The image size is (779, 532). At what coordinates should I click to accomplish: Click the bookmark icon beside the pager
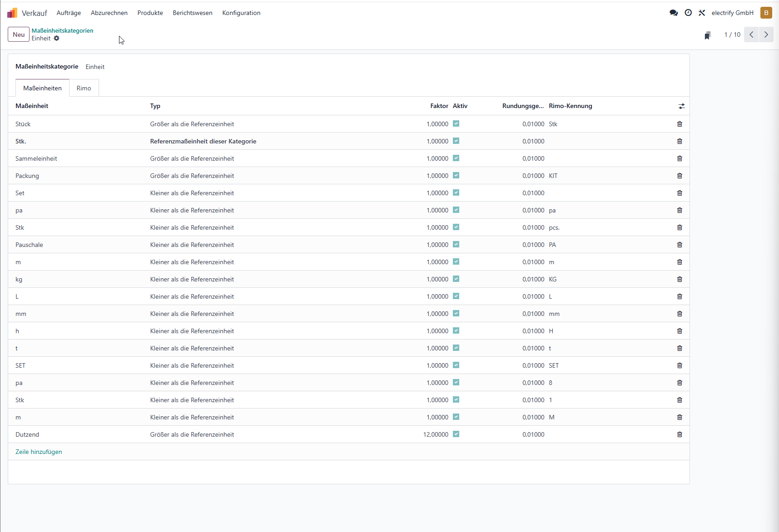707,35
